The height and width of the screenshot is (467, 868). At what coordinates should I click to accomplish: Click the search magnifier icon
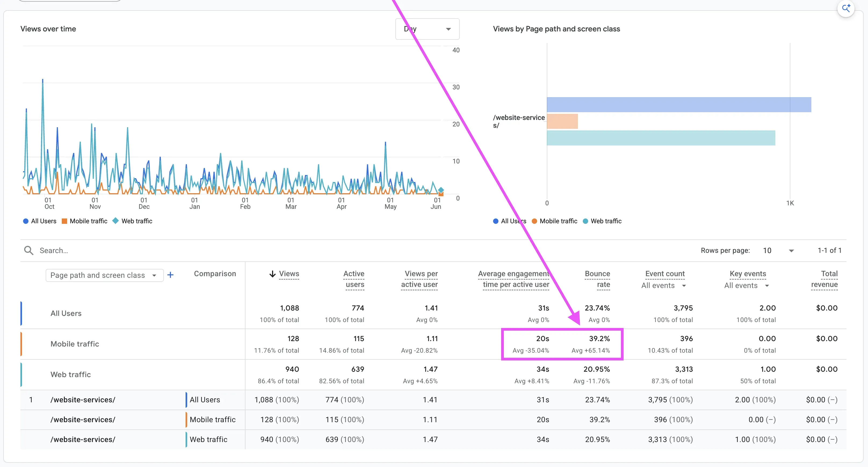[29, 250]
